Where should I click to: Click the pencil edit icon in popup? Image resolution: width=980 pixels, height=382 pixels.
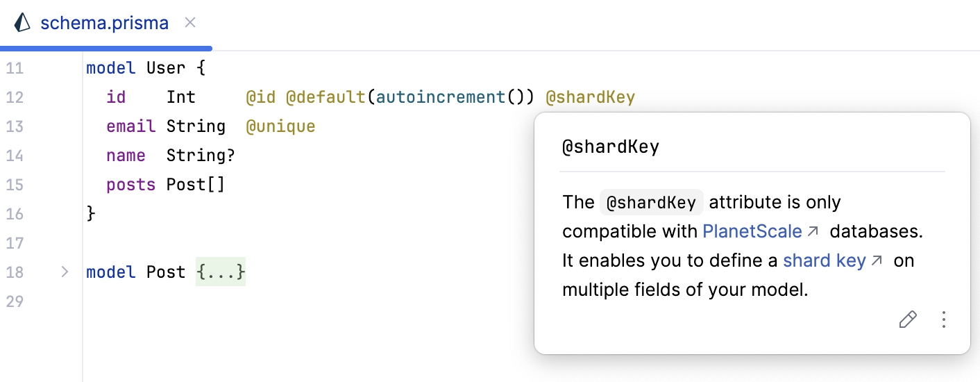907,319
